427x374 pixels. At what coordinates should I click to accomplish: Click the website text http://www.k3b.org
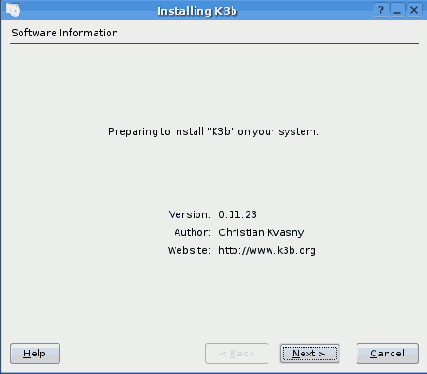[x=267, y=250]
